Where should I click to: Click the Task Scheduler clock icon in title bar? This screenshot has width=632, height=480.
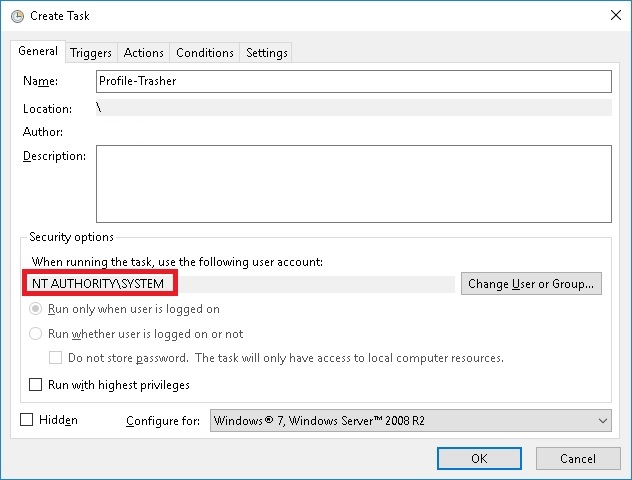[17, 16]
